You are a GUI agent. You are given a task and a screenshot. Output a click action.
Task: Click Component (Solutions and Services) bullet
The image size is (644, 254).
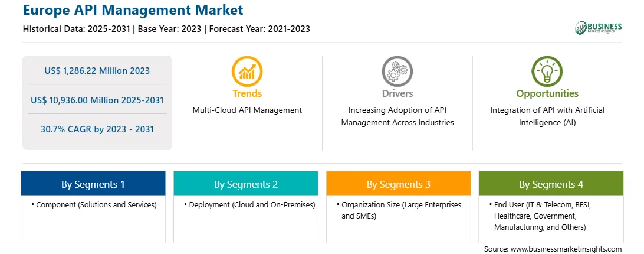[94, 204]
